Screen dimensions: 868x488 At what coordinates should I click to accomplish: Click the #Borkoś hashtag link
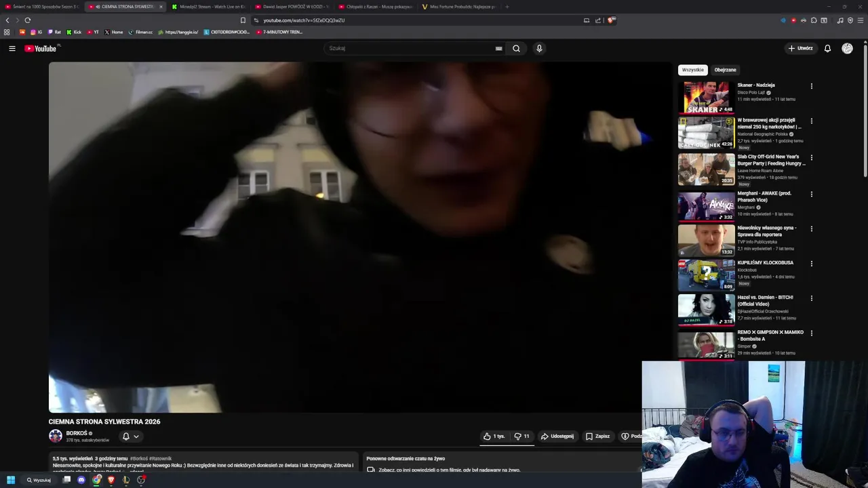point(140,459)
